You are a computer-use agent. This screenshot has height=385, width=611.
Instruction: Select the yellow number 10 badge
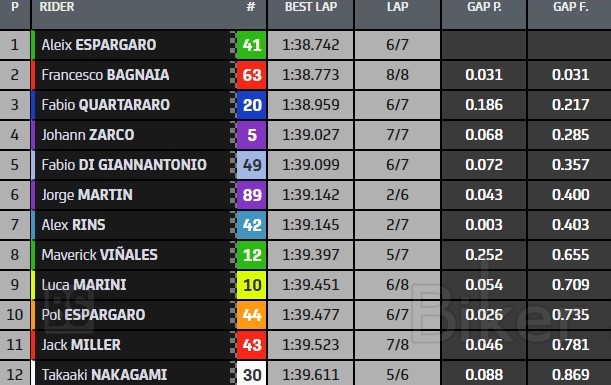[251, 285]
